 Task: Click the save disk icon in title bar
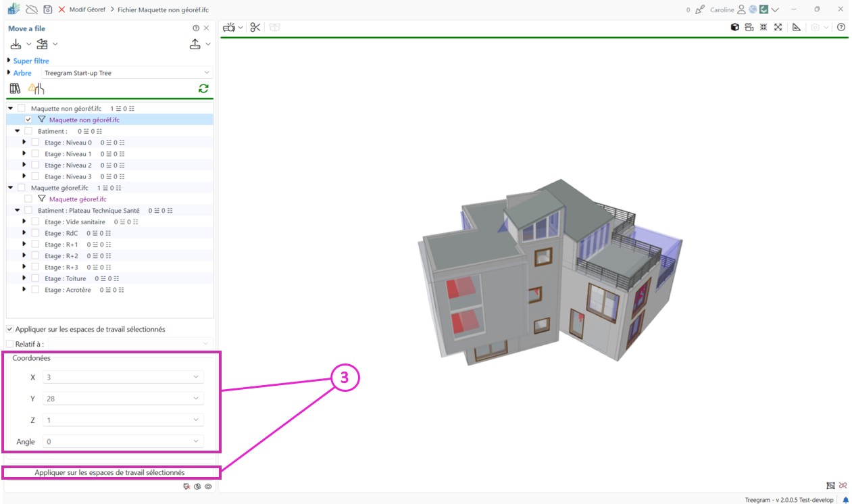(48, 9)
